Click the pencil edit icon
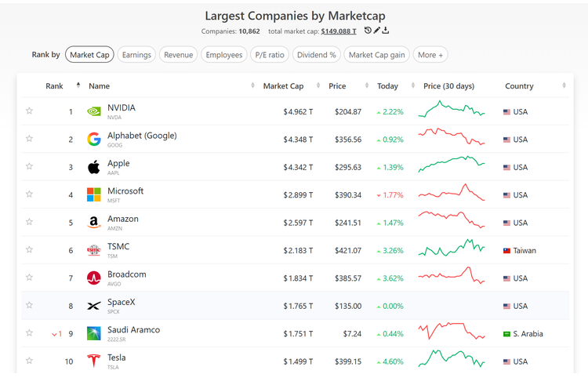This screenshot has width=588, height=392. [x=377, y=31]
